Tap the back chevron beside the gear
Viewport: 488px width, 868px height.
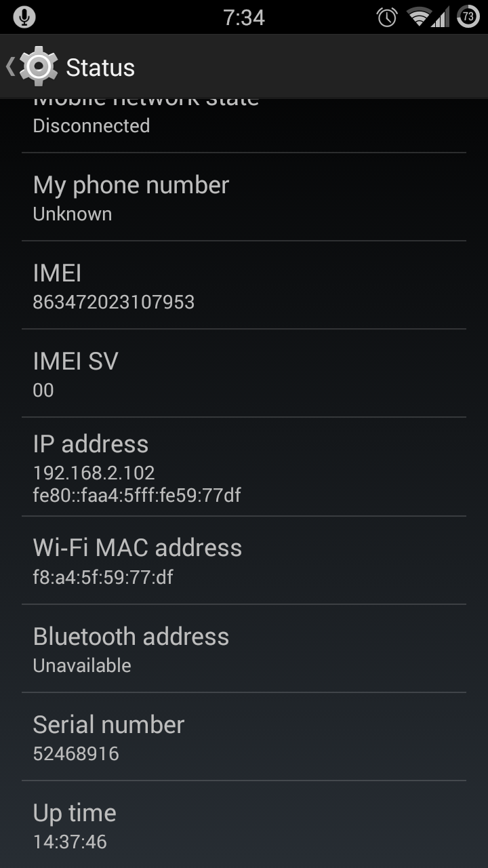coord(10,66)
